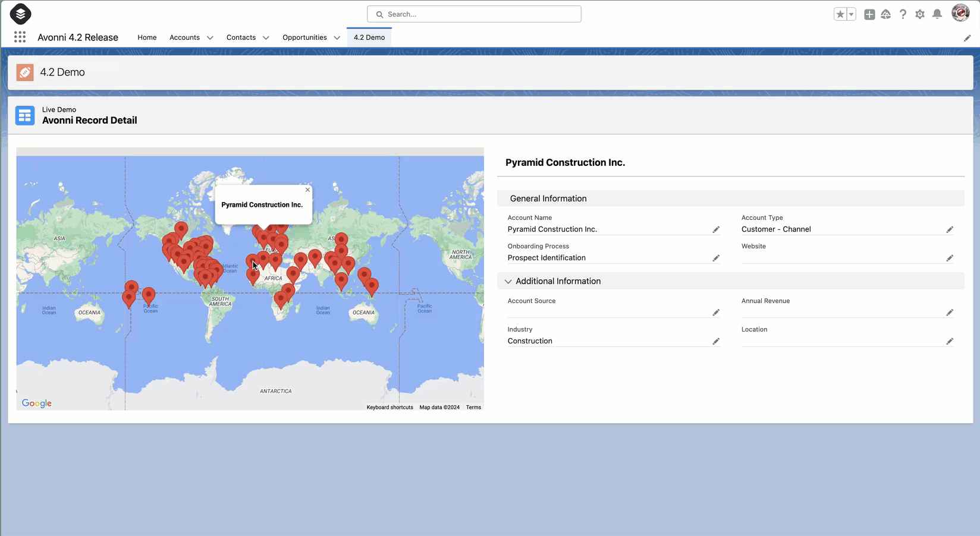Collapse the Additional Information section
Screen dimensions: 980x536
click(508, 282)
